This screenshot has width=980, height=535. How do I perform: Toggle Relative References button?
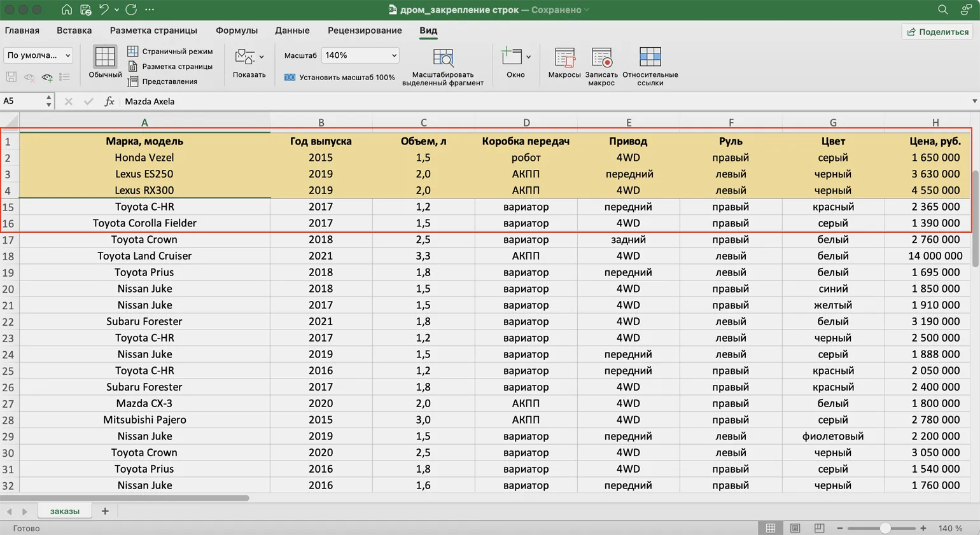pos(650,58)
